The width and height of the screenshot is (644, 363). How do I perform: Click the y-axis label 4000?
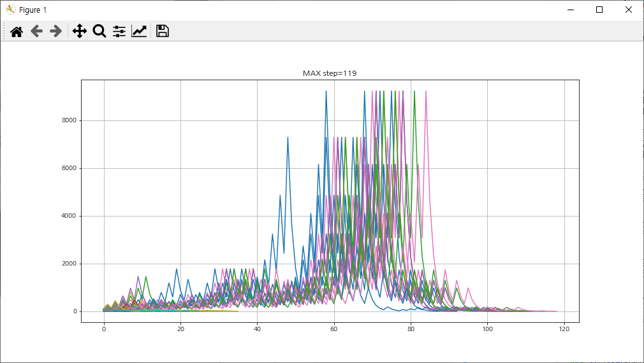click(69, 216)
